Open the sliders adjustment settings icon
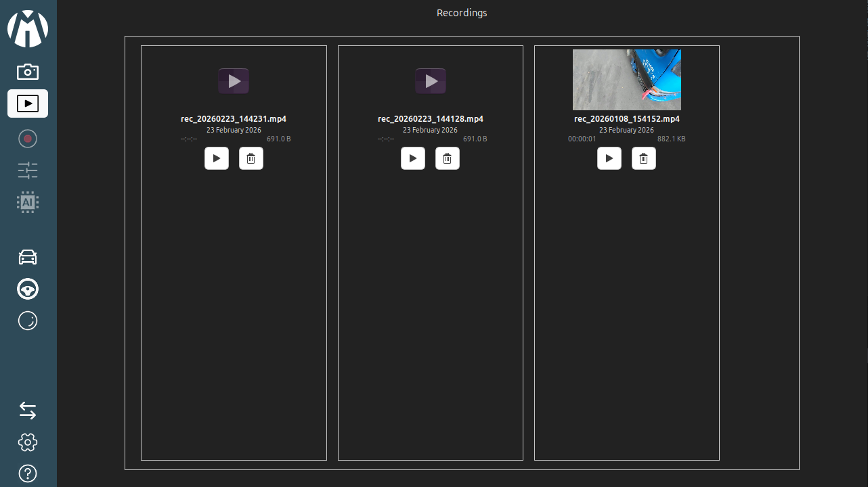This screenshot has width=868, height=487. [28, 170]
